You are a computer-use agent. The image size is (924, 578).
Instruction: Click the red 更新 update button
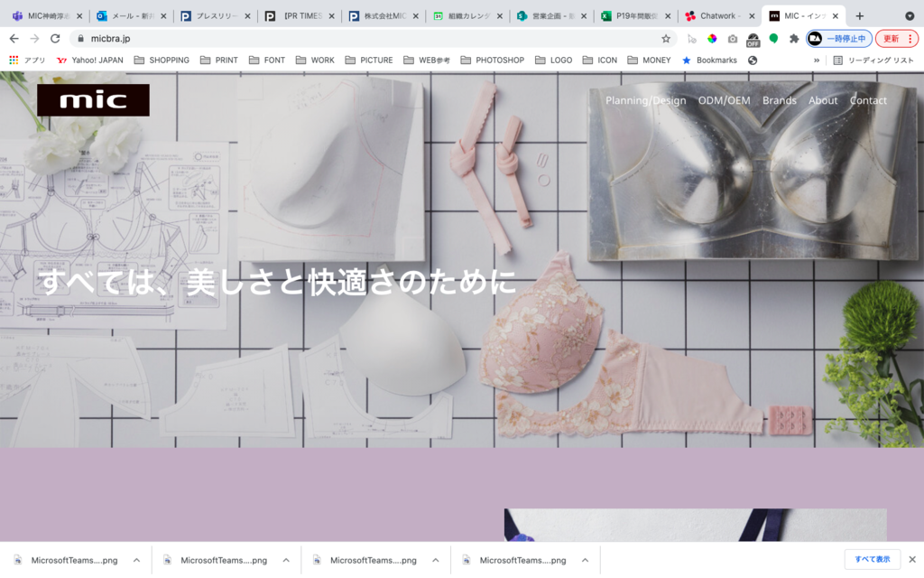(x=891, y=38)
